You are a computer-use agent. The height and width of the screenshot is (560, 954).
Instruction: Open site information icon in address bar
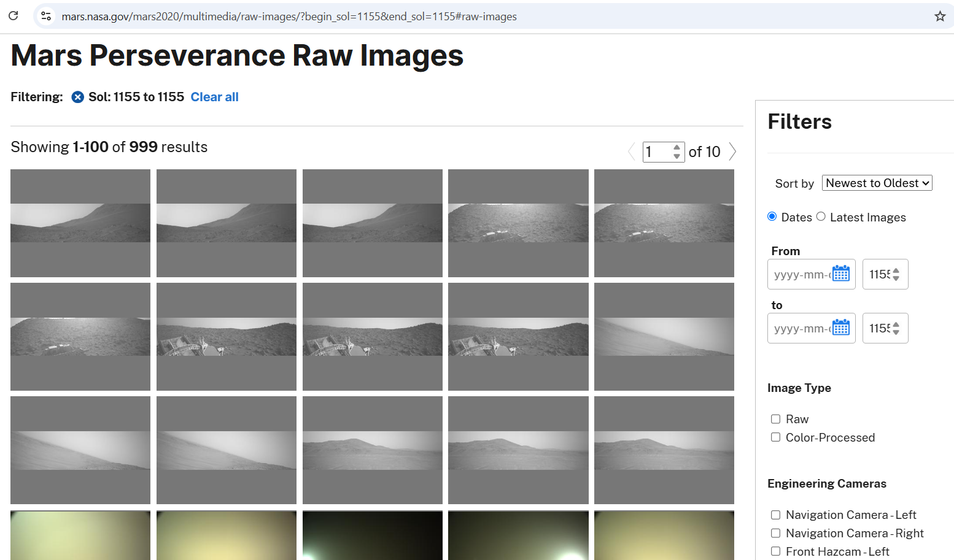[x=46, y=16]
